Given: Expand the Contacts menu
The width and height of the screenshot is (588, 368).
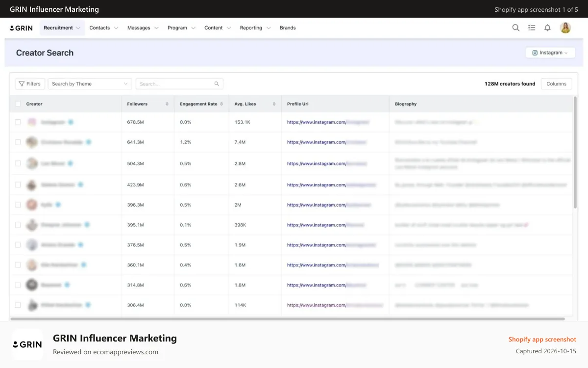Looking at the screenshot, I should [104, 28].
